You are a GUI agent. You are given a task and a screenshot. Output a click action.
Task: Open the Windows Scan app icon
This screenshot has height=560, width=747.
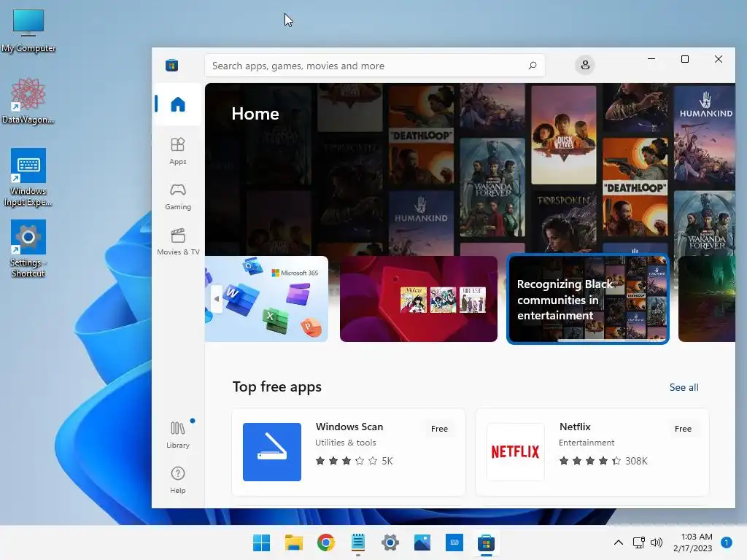272,452
